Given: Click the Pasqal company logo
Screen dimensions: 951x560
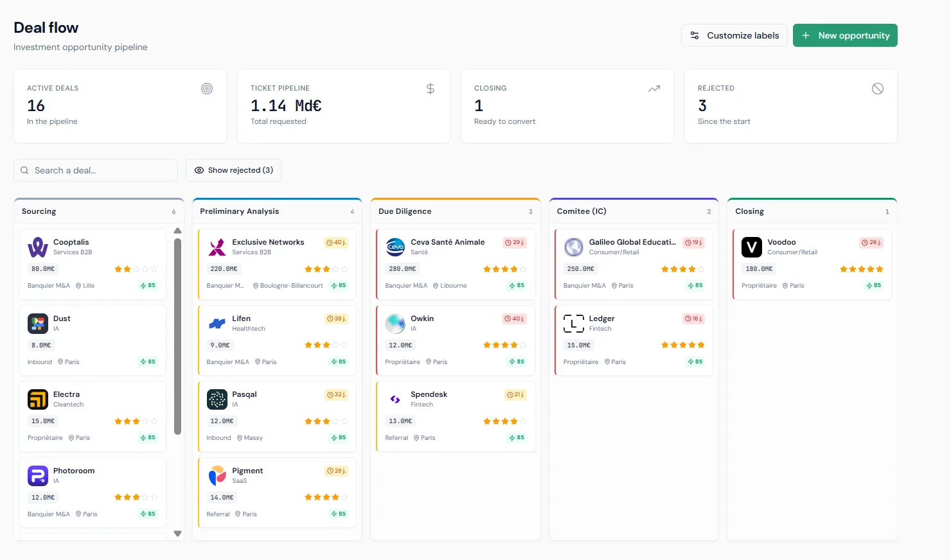Looking at the screenshot, I should click(217, 399).
